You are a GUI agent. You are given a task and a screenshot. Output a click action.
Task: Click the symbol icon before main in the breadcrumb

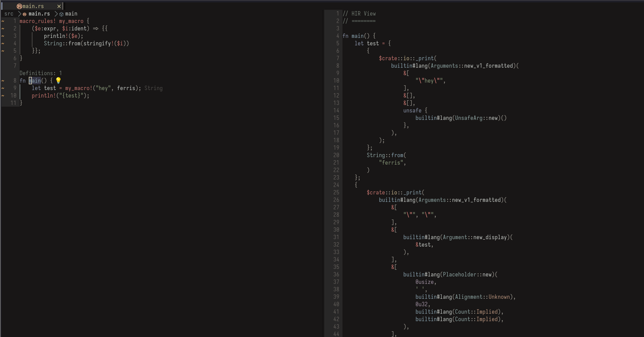click(61, 14)
